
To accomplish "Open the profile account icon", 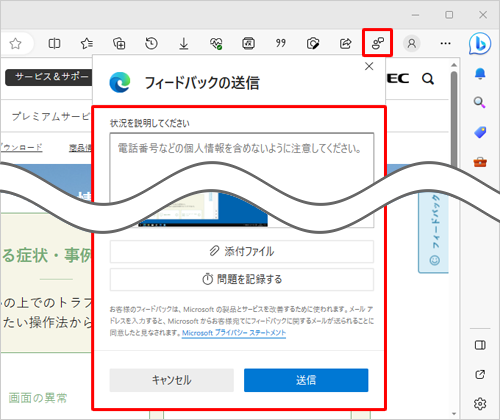I will click(x=412, y=44).
